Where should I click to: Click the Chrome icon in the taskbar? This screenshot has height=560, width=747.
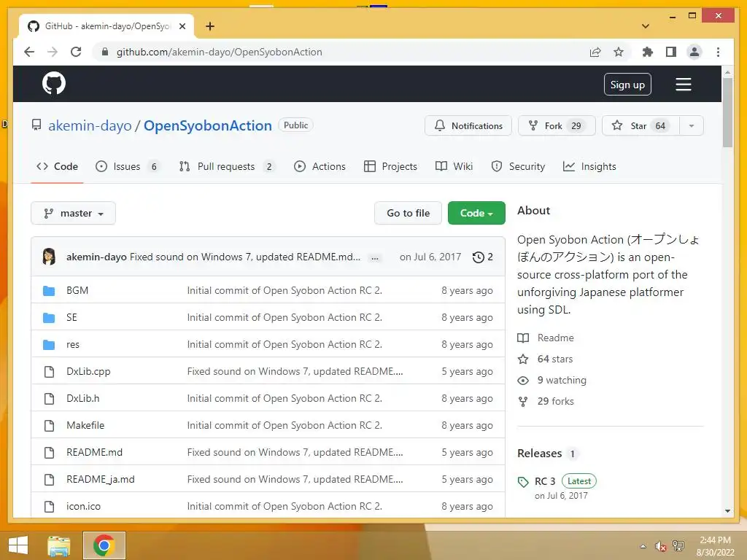(x=104, y=545)
